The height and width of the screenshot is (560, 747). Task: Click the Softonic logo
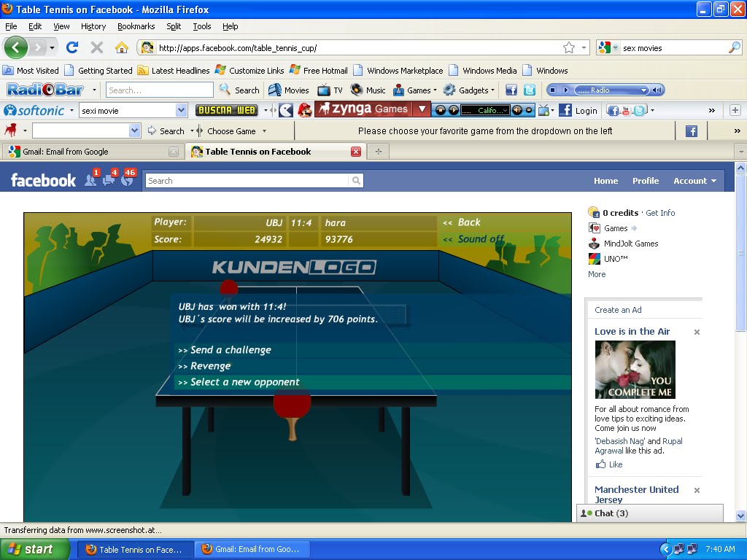pyautogui.click(x=34, y=111)
